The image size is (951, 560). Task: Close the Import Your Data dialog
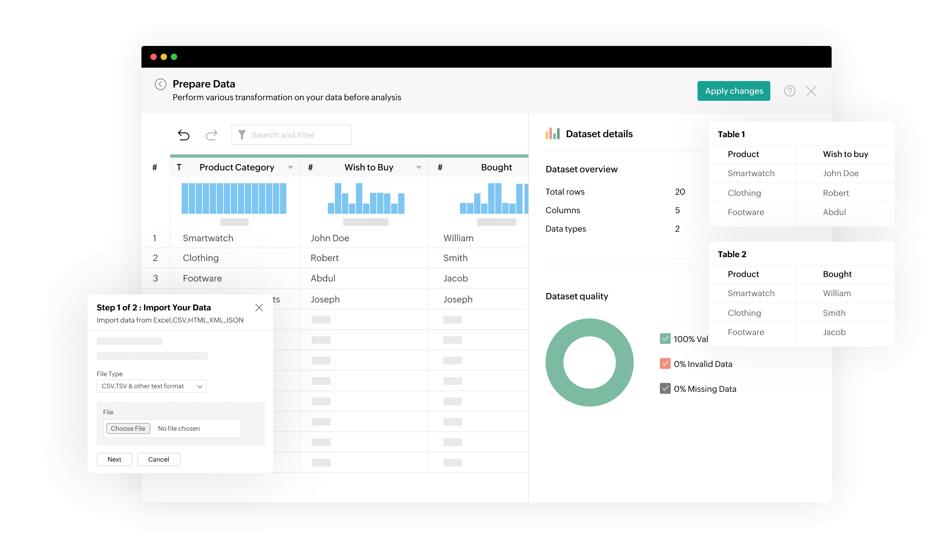click(259, 308)
